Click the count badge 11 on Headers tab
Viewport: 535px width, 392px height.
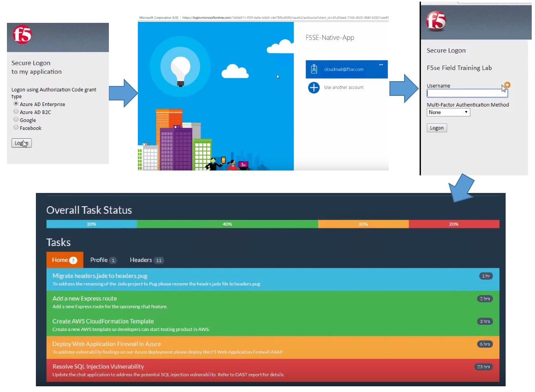click(159, 260)
